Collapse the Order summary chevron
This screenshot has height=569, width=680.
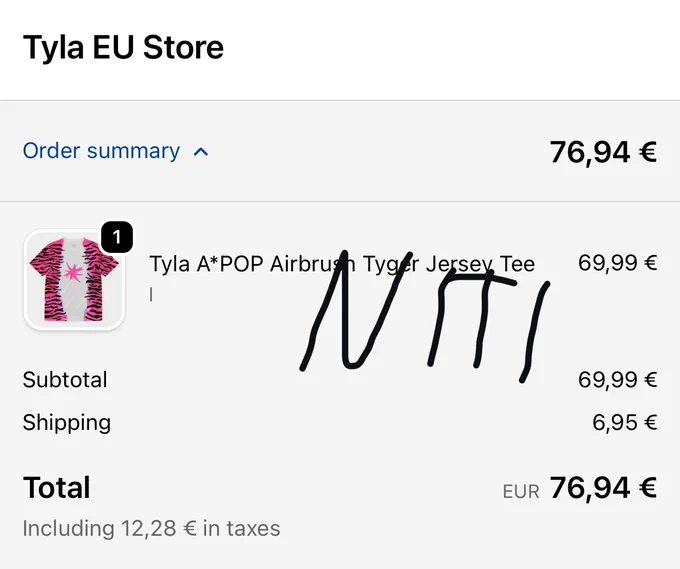coord(201,152)
